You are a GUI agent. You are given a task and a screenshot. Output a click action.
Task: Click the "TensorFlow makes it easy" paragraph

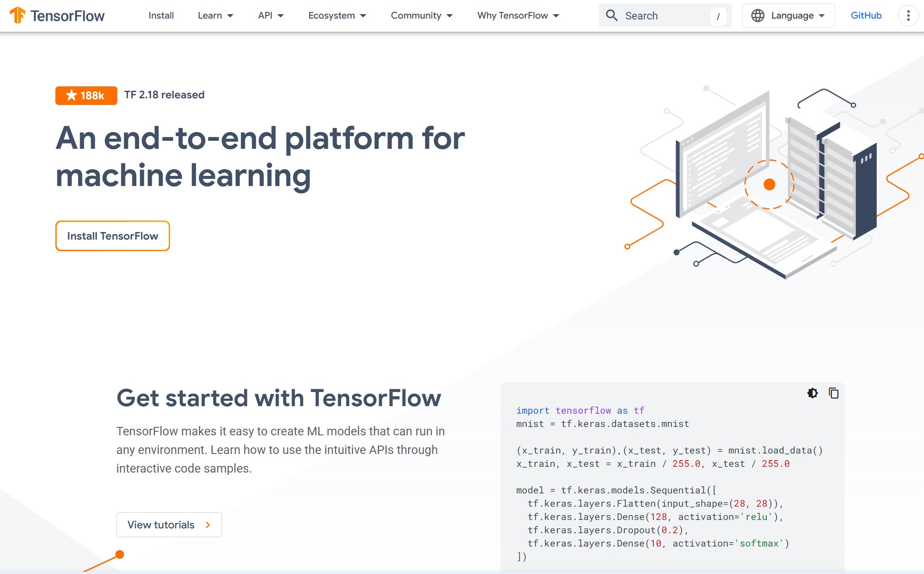tap(280, 450)
